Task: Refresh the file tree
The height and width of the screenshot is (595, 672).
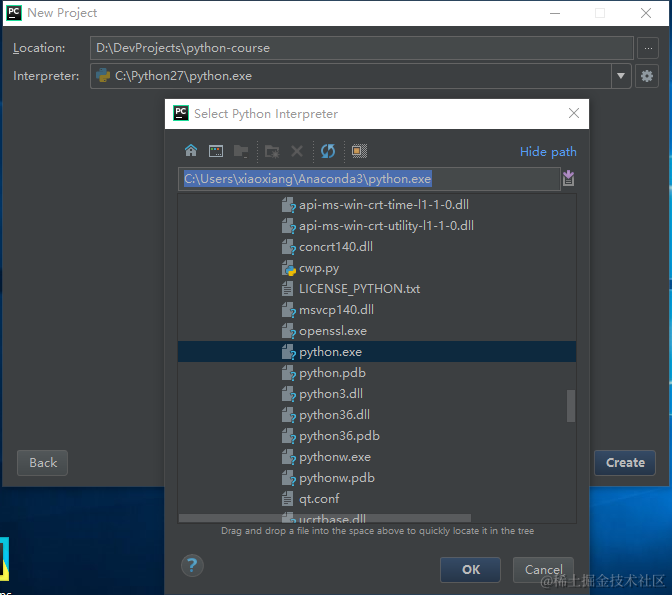Action: pyautogui.click(x=328, y=151)
